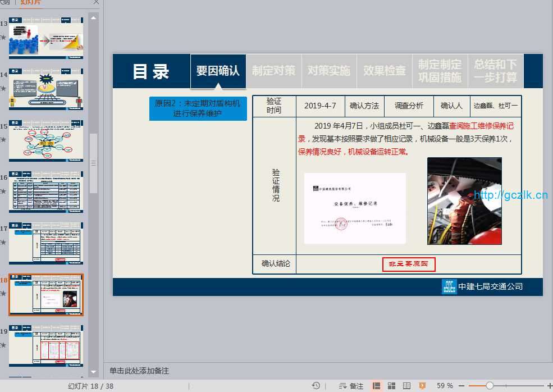Start slideshow from the status bar icon
The image size is (553, 392).
click(422, 386)
